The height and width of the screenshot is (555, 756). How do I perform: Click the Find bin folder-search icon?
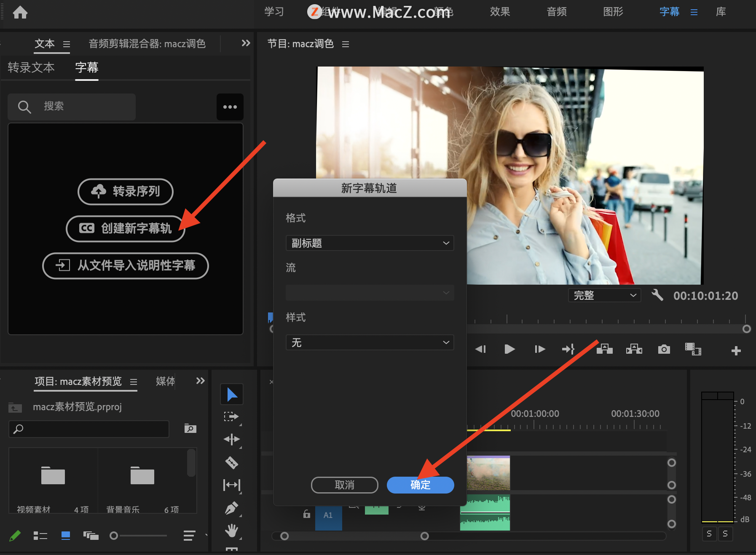click(190, 429)
